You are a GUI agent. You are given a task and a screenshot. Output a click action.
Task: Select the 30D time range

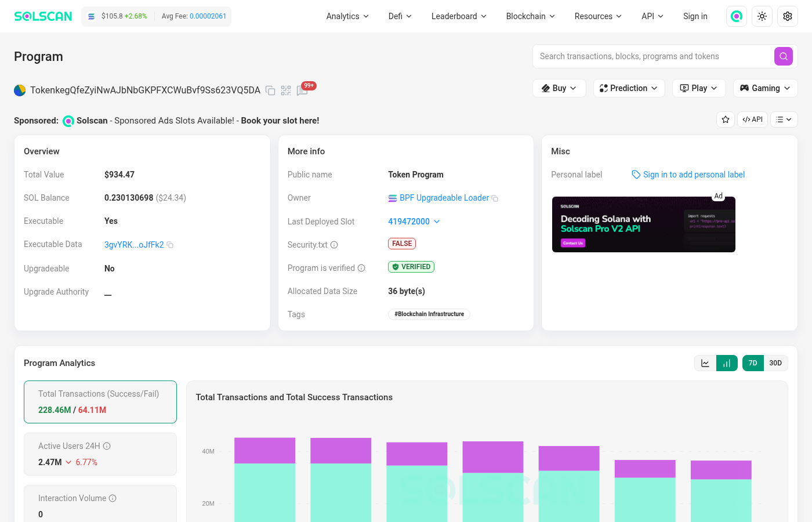click(x=775, y=363)
